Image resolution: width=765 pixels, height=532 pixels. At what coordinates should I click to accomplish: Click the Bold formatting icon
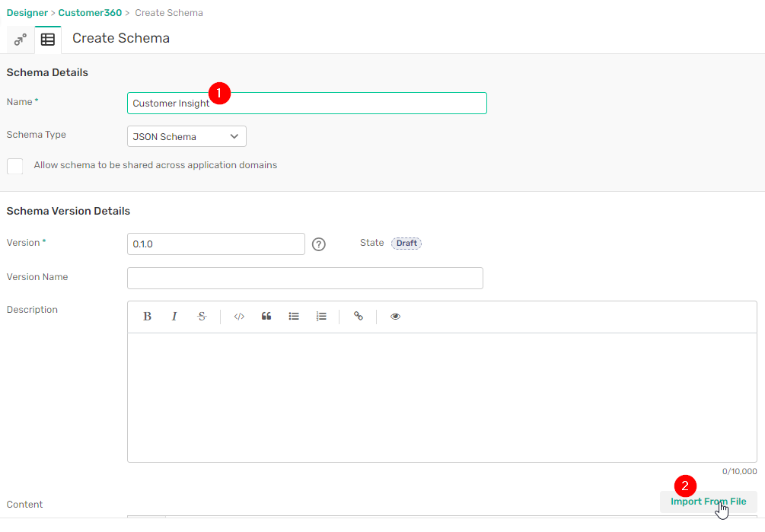(x=148, y=317)
